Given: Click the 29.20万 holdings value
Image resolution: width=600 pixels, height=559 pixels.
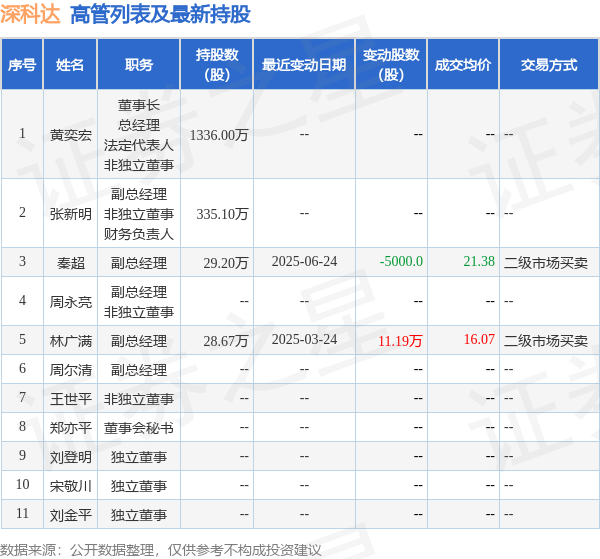Looking at the screenshot, I should (x=226, y=263).
